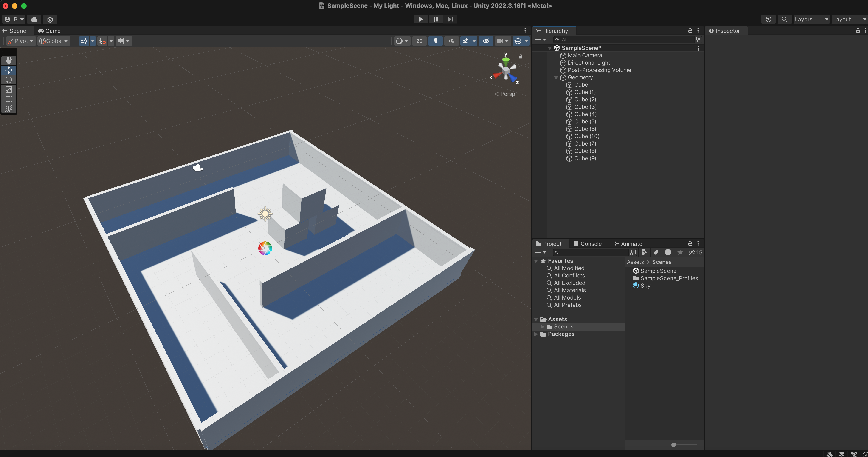Select the Scale tool

click(x=9, y=89)
